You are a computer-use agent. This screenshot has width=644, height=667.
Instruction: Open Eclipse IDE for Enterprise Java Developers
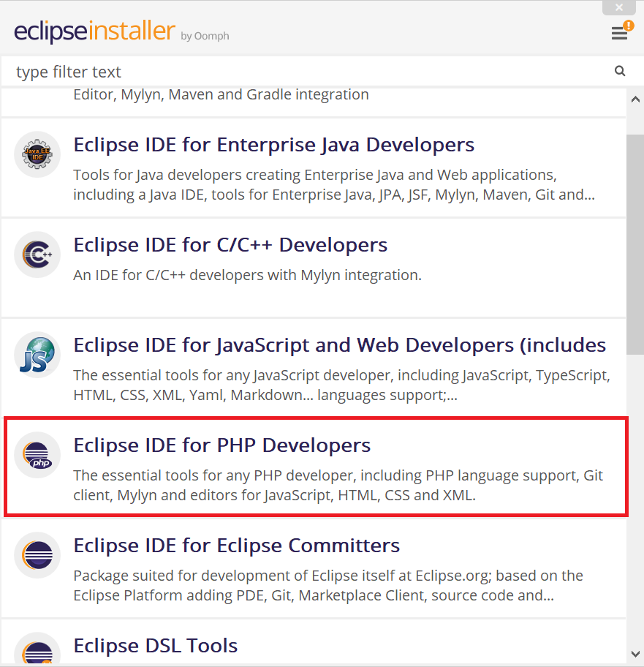[x=273, y=145]
